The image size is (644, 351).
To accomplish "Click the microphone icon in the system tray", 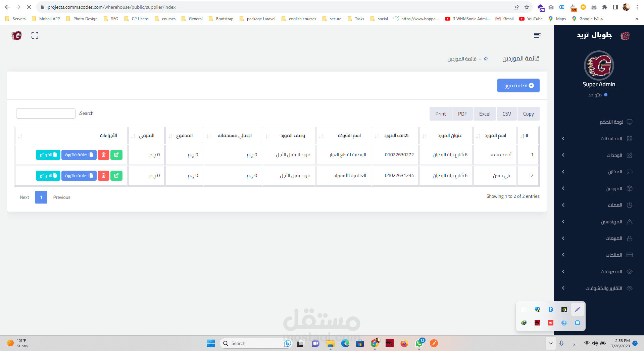I will tap(561, 343).
